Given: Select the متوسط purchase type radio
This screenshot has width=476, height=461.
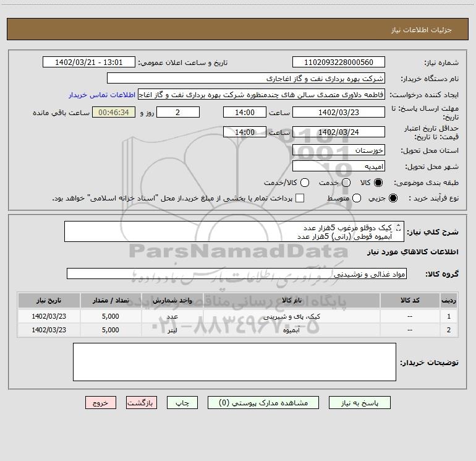Looking at the screenshot, I should tap(357, 198).
